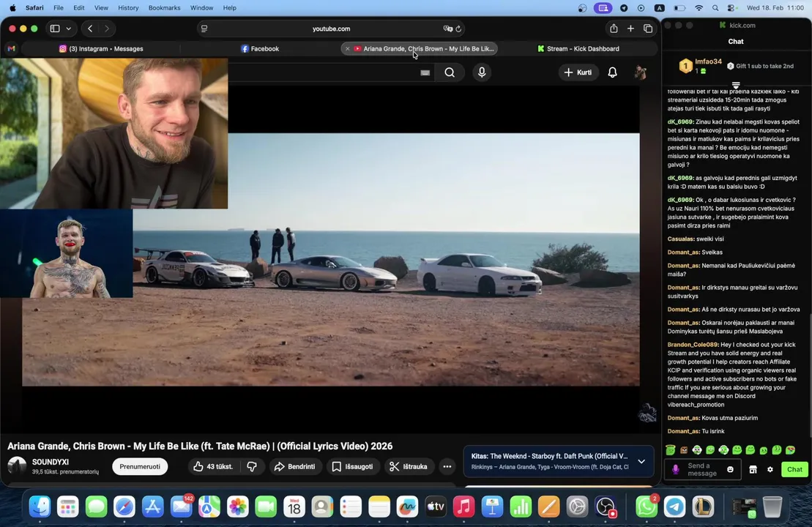Toggle on-screen keyboard icon in search box
This screenshot has width=812, height=527.
(x=425, y=73)
